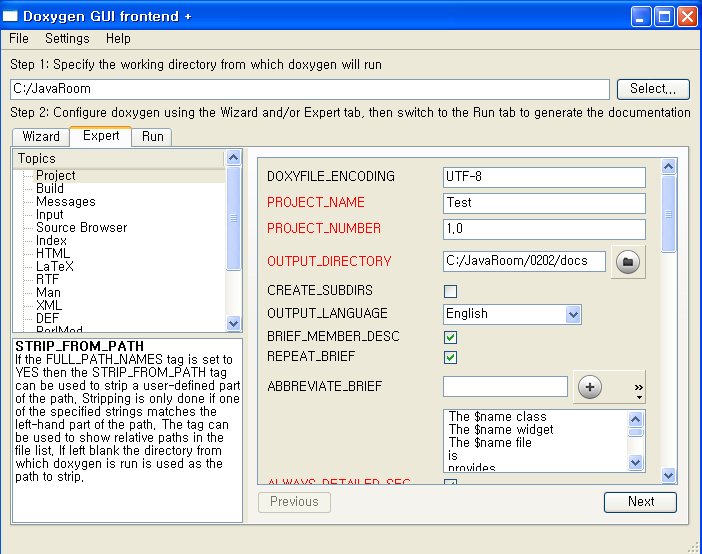702x554 pixels.
Task: Click Topics tree scroll up arrow
Action: tap(234, 157)
